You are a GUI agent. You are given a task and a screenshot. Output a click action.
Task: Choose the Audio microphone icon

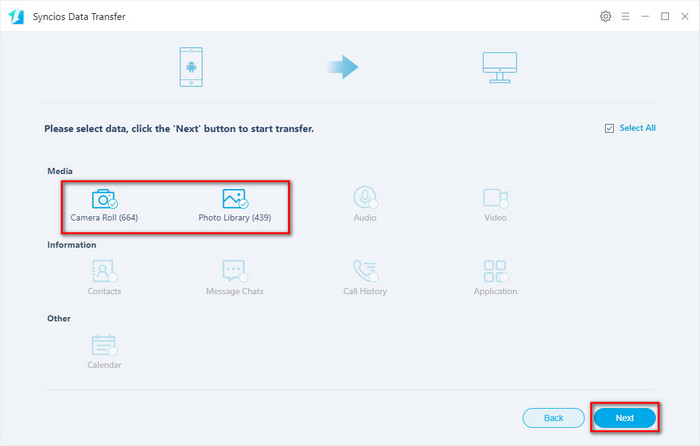coord(365,197)
